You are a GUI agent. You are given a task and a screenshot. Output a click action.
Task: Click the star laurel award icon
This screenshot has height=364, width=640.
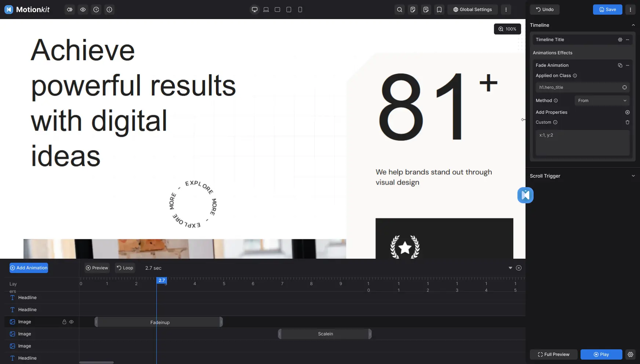405,247
